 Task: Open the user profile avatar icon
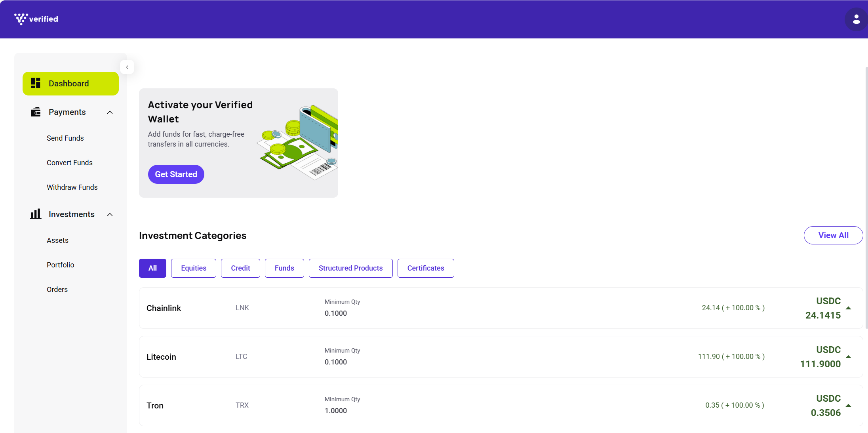[856, 19]
